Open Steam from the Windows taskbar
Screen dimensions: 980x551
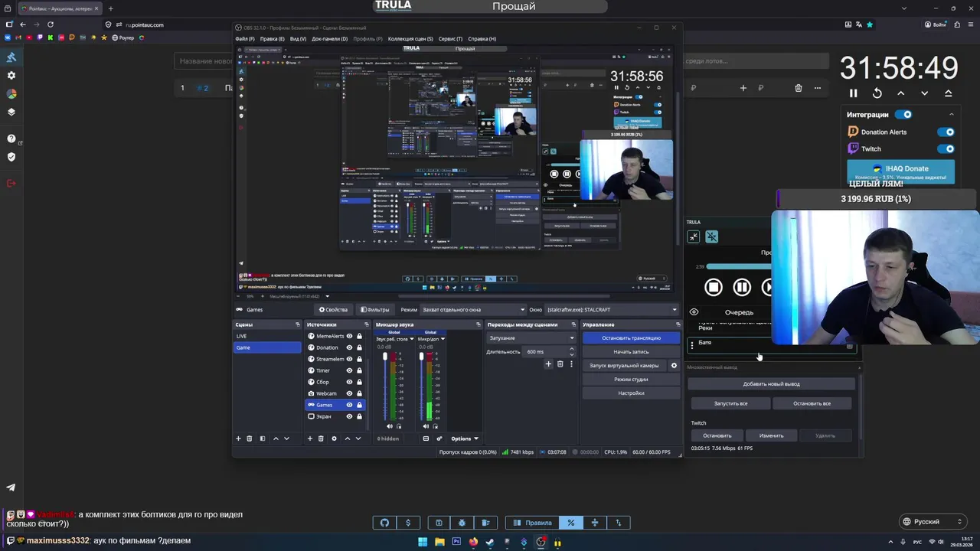coord(490,543)
